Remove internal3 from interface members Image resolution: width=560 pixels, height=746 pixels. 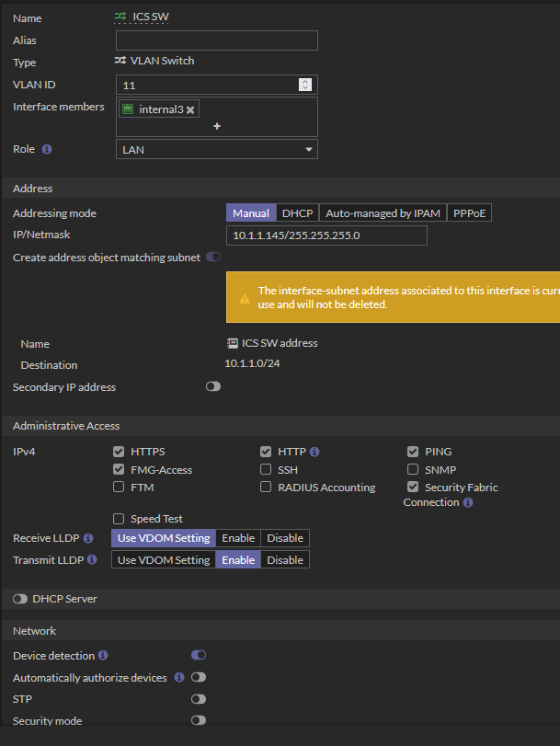pyautogui.click(x=190, y=109)
